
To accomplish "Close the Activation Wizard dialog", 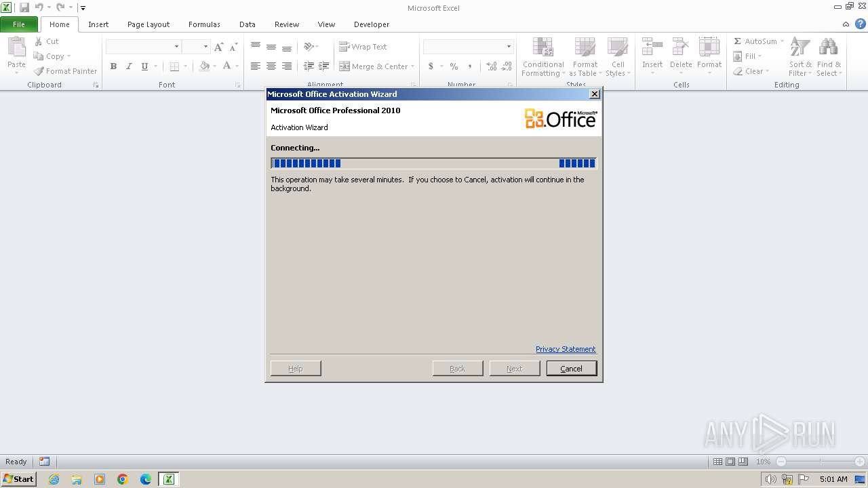I will [x=595, y=94].
